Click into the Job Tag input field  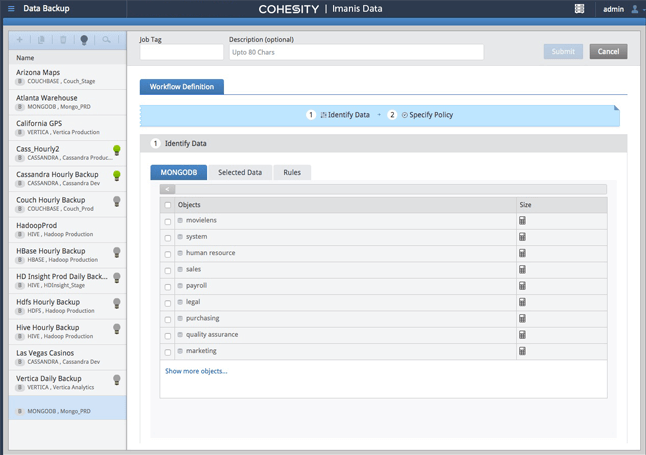pyautogui.click(x=181, y=52)
